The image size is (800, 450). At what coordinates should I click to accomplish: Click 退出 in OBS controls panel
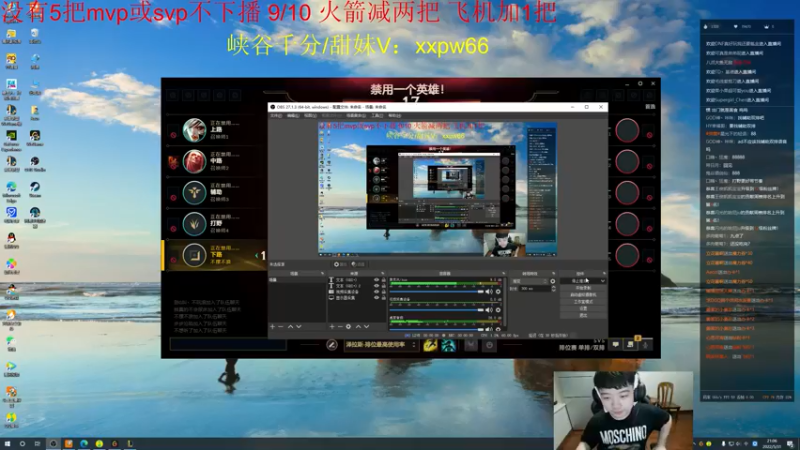(x=583, y=315)
